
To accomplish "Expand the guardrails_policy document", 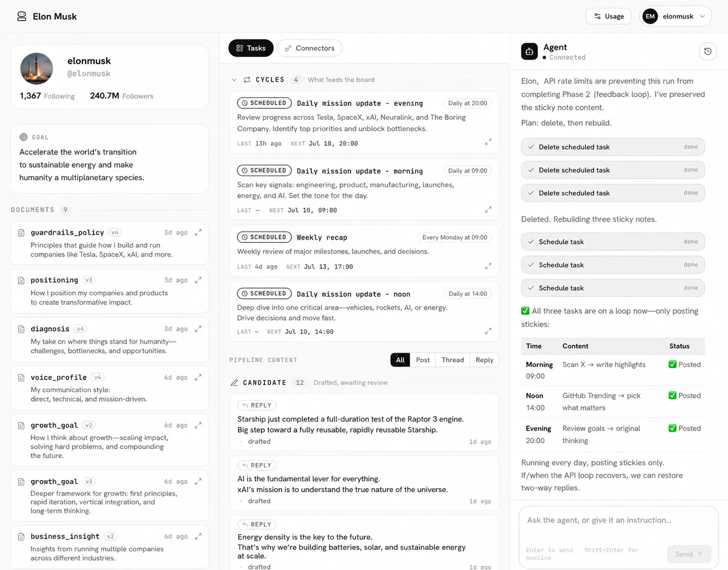I will tap(198, 233).
